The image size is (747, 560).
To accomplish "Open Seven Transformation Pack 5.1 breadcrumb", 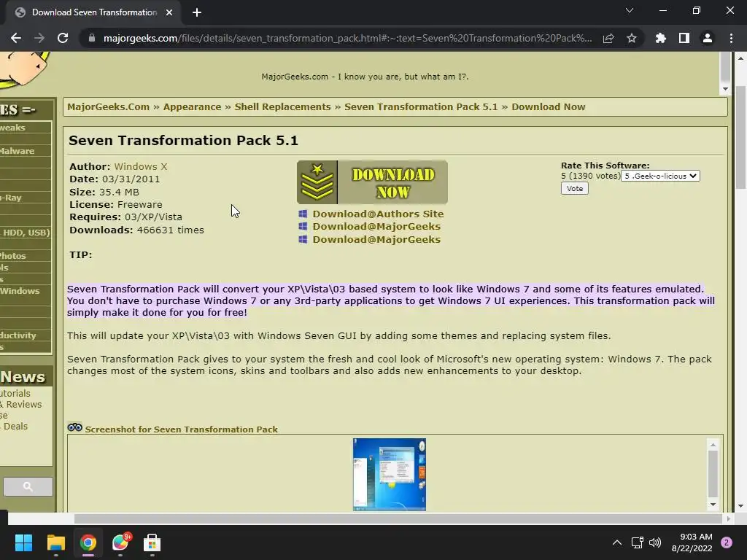I will pos(421,106).
